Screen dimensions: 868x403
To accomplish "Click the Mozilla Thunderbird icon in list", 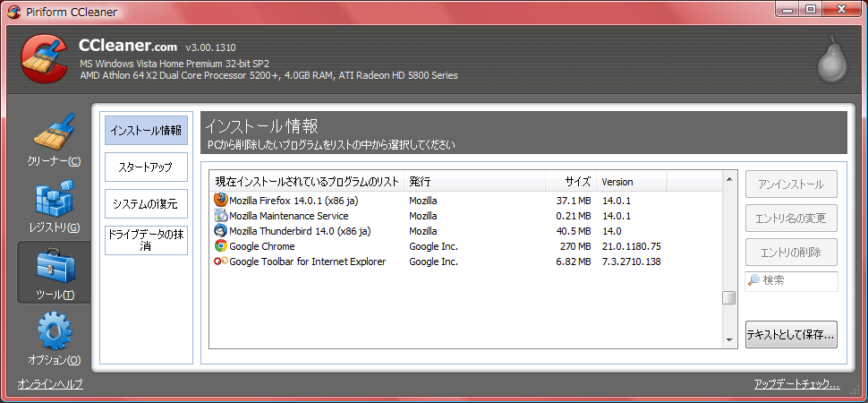I will coord(221,230).
